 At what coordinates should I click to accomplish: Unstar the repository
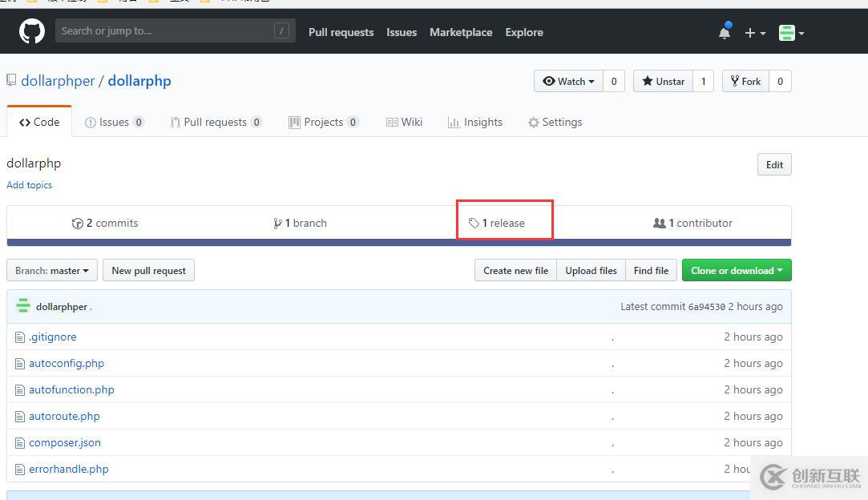663,82
